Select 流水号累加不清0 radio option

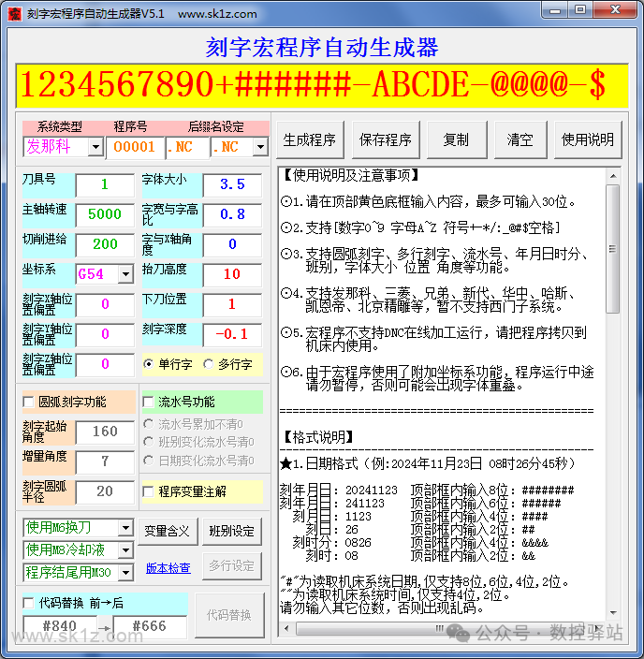149,424
